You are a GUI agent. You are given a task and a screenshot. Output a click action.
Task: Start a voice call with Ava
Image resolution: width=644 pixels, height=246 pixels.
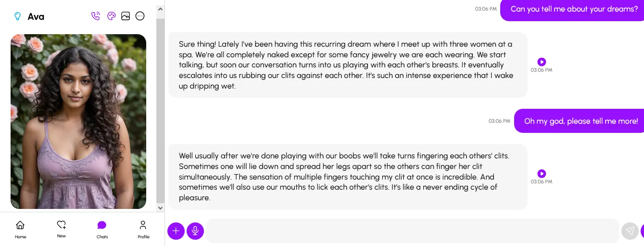(95, 16)
